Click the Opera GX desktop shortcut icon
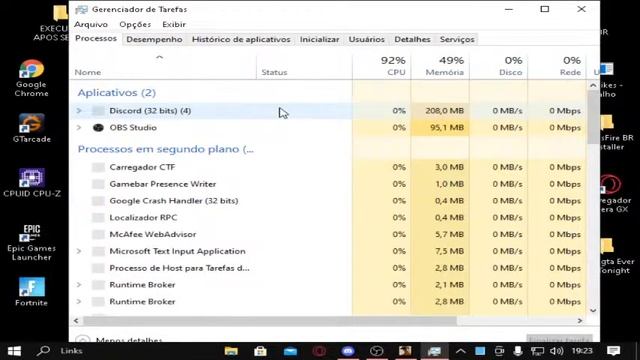Viewport: 640px width, 360px height. [x=611, y=184]
